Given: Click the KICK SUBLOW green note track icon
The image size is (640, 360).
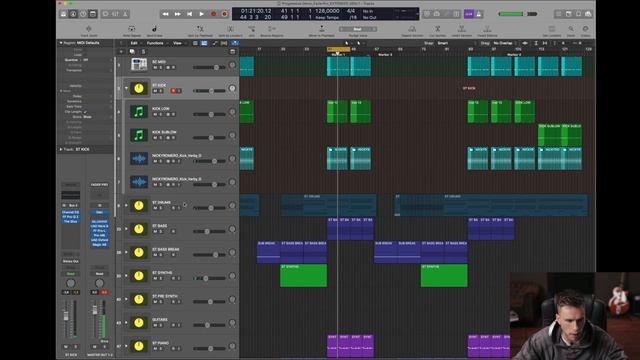Looking at the screenshot, I should (139, 135).
